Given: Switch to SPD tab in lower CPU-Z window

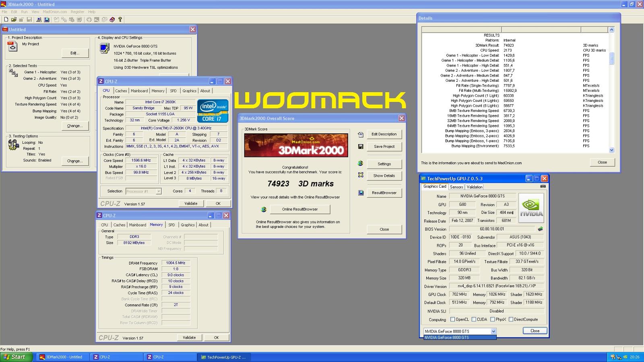Looking at the screenshot, I should (x=171, y=225).
